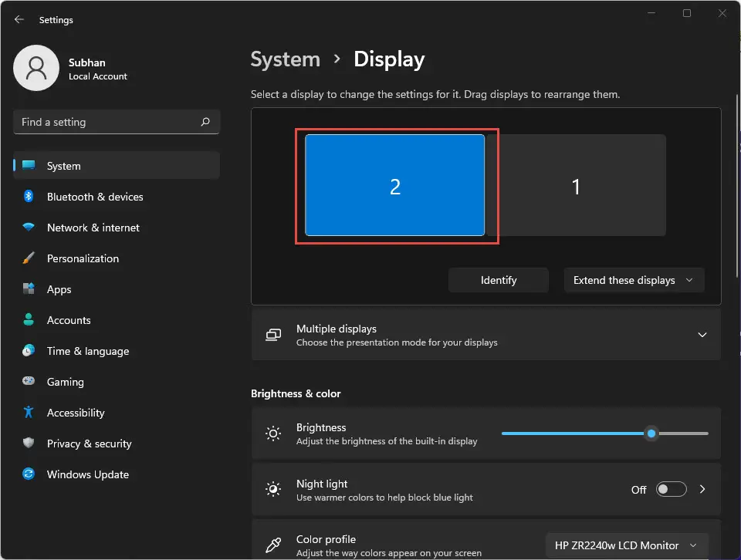Open Accounts settings from sidebar
Image resolution: width=741 pixels, height=560 pixels.
tap(69, 320)
